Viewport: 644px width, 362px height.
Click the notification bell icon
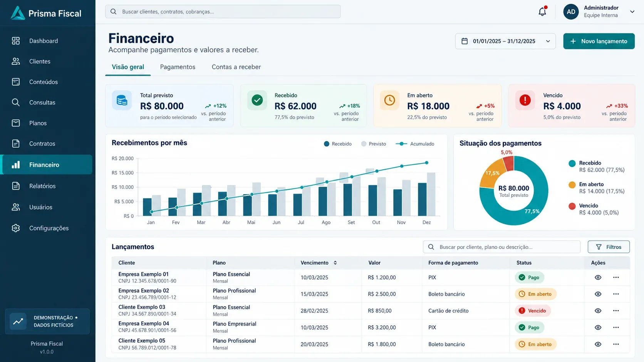(x=542, y=12)
